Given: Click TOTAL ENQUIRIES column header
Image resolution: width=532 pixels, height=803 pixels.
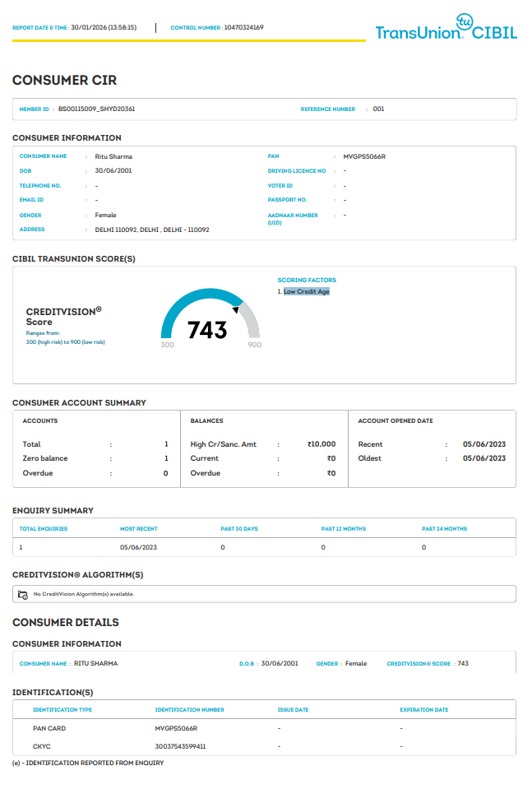Looking at the screenshot, I should click(x=44, y=529).
